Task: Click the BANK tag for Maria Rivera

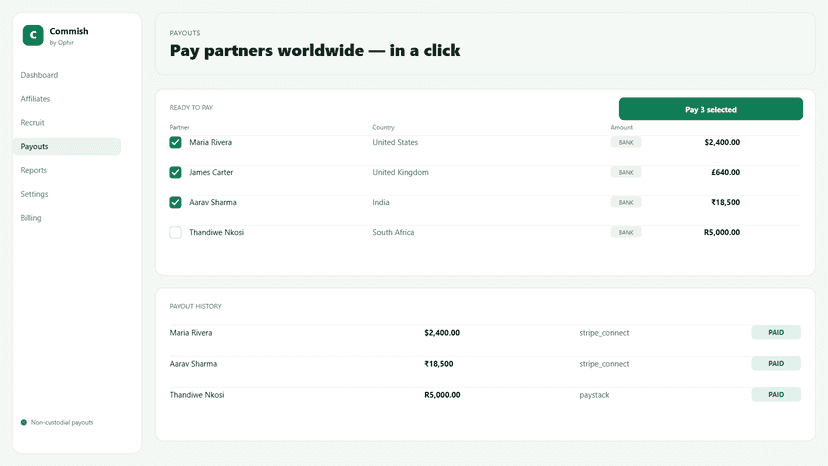Action: (x=626, y=142)
